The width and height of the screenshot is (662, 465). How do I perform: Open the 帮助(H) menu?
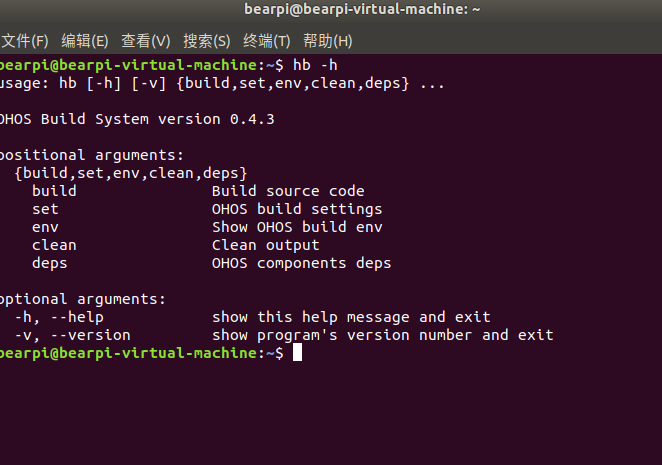(x=328, y=41)
